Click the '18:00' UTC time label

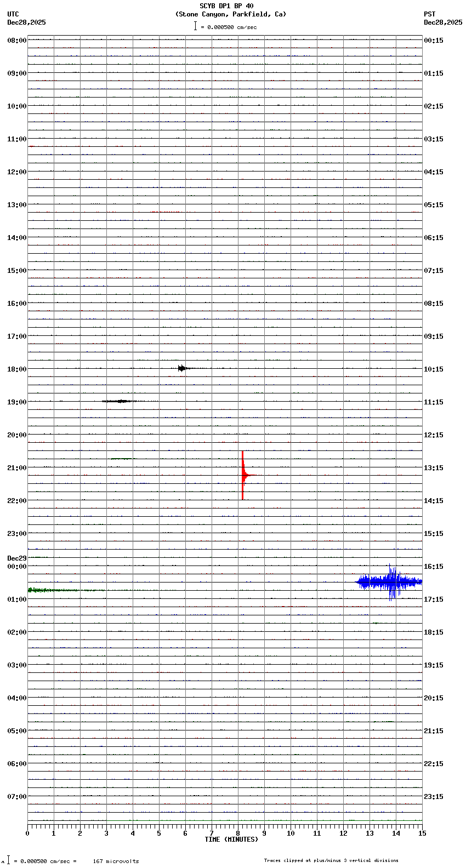pyautogui.click(x=17, y=369)
